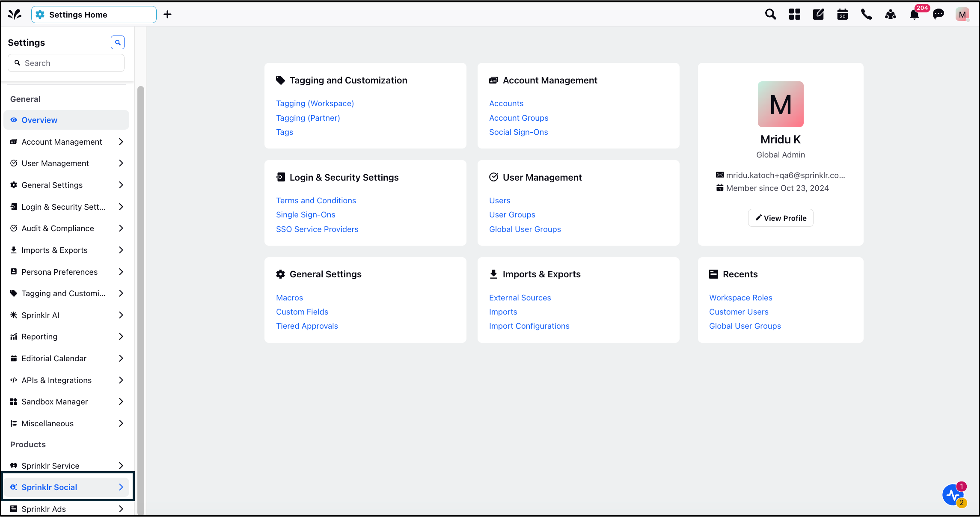Open Account Groups link
This screenshot has width=980, height=517.
[x=519, y=118]
